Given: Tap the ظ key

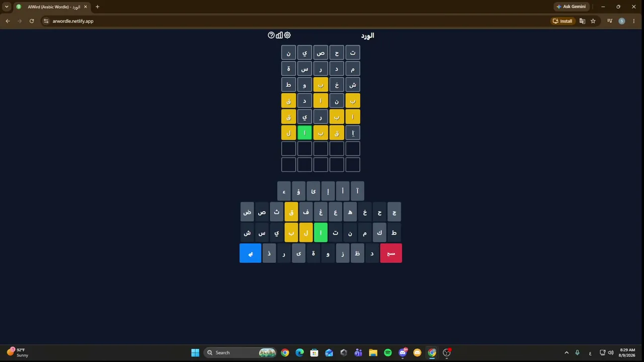Looking at the screenshot, I should pyautogui.click(x=357, y=253).
